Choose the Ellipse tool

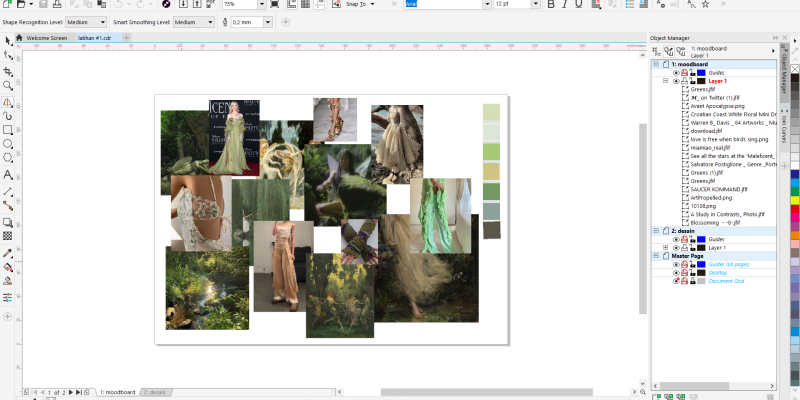click(x=8, y=144)
